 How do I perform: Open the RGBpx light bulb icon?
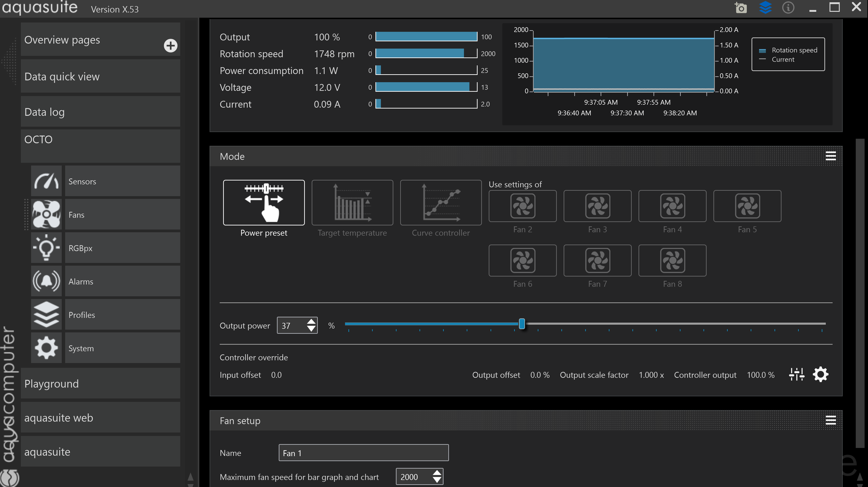[46, 248]
